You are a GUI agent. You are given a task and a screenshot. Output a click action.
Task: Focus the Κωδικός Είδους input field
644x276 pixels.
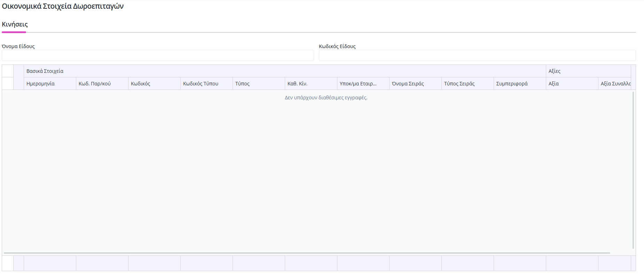click(x=477, y=55)
